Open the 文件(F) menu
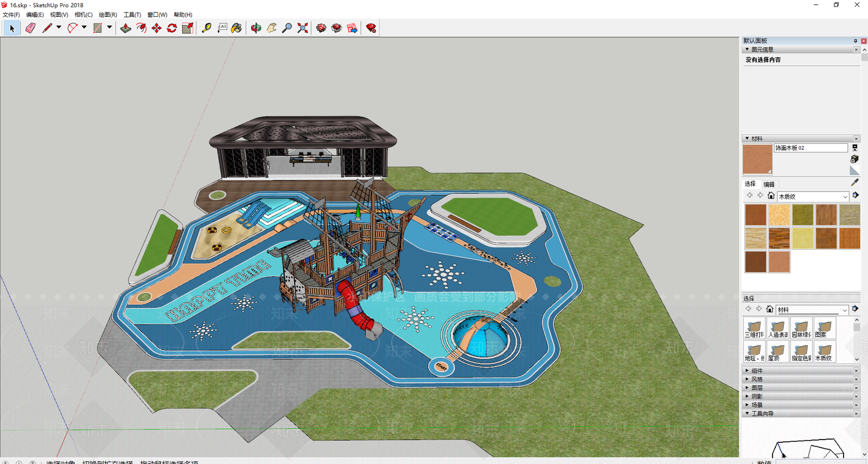This screenshot has width=868, height=464. click(x=11, y=15)
